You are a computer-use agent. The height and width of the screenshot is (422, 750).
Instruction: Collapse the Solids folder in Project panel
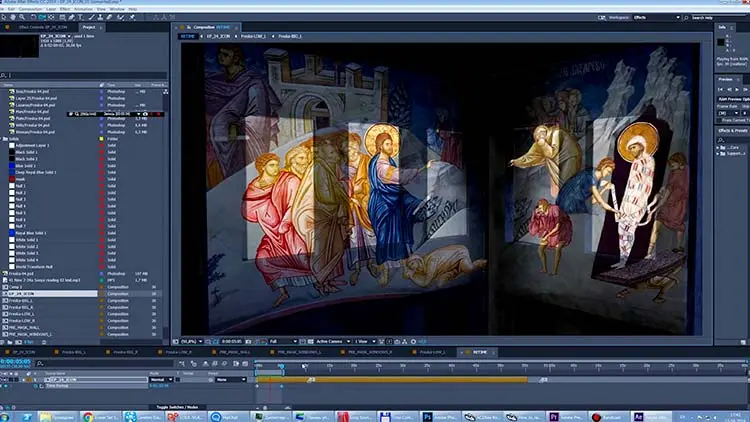tap(2, 139)
